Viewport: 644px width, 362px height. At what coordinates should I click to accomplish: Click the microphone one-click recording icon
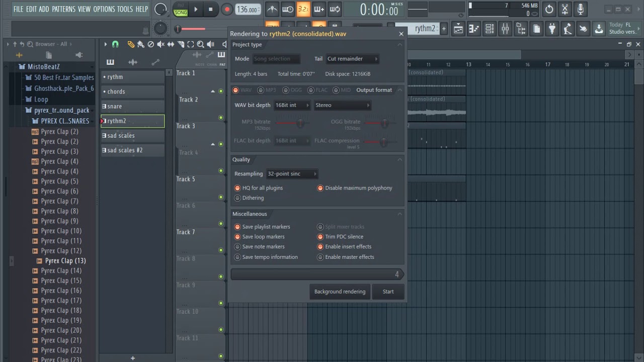point(581,9)
